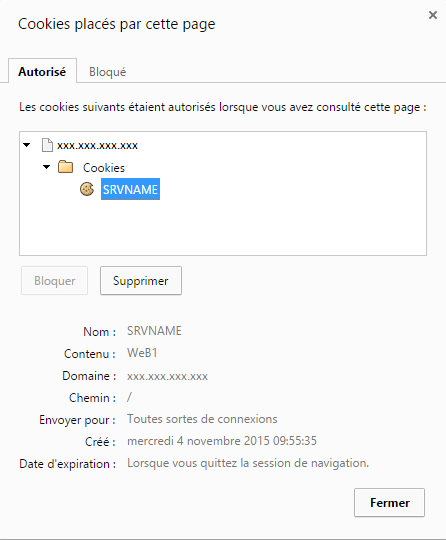This screenshot has height=540, width=446.
Task: Click the expiration text about session de navigation
Action: [x=248, y=463]
